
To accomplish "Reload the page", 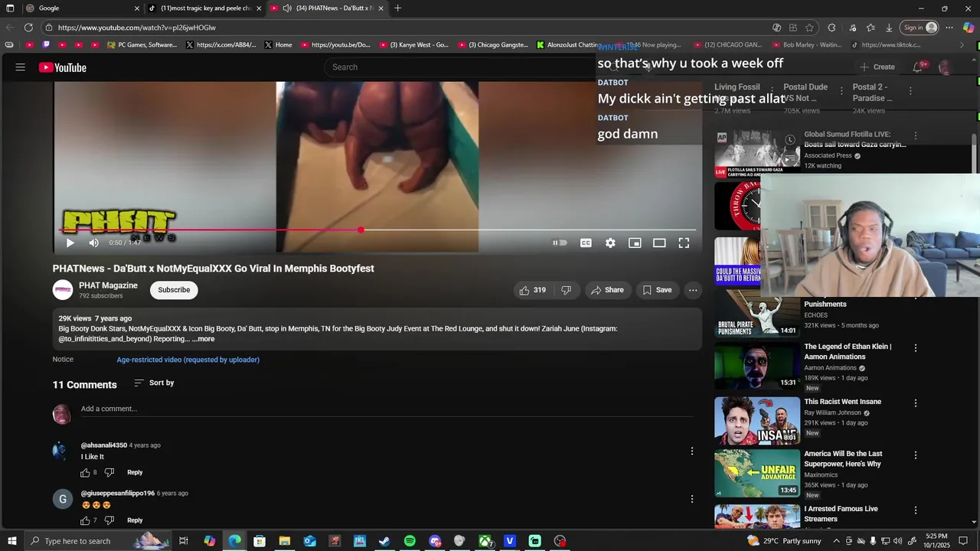I will (x=28, y=28).
